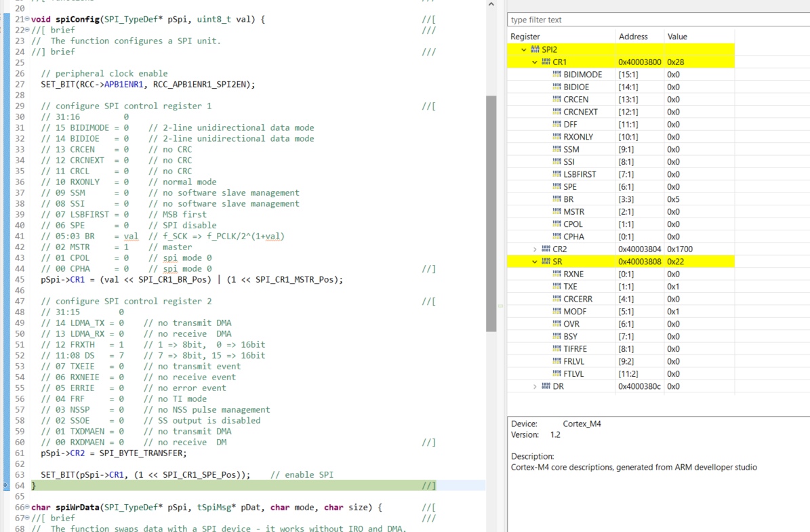Click the CR2 register icon
Viewport: 810px width, 532px height.
546,249
